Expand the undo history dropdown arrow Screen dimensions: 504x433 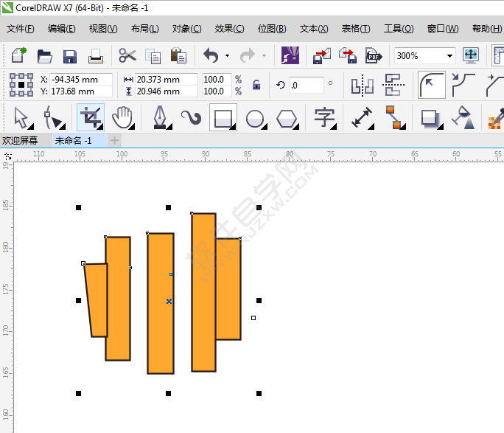(227, 56)
